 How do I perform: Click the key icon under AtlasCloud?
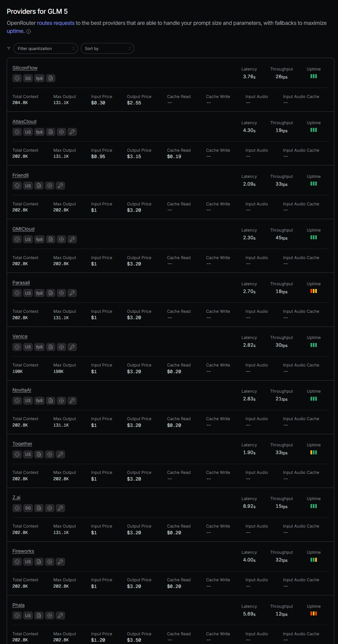coord(72,132)
